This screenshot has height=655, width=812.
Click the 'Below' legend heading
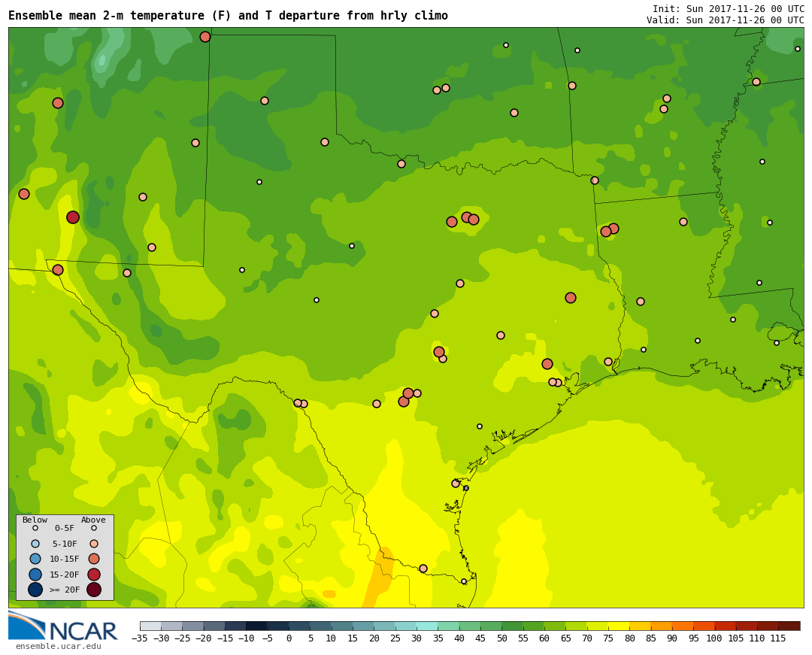pos(35,520)
